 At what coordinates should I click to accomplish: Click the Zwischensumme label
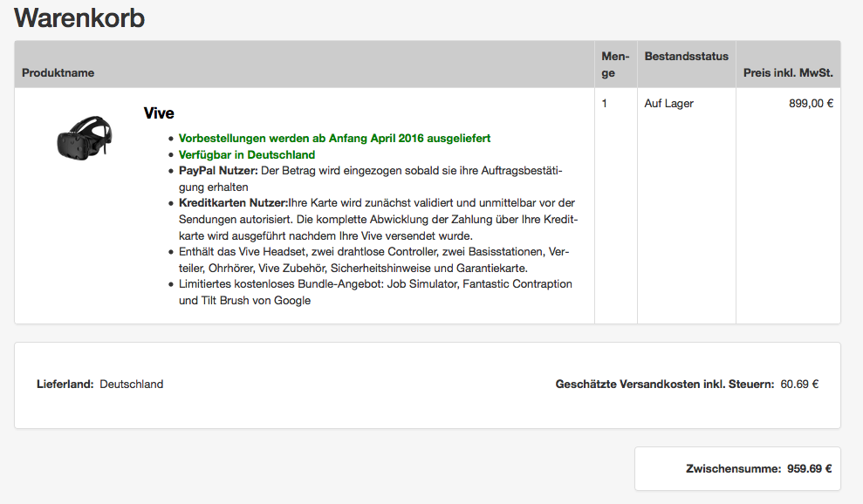coord(733,469)
